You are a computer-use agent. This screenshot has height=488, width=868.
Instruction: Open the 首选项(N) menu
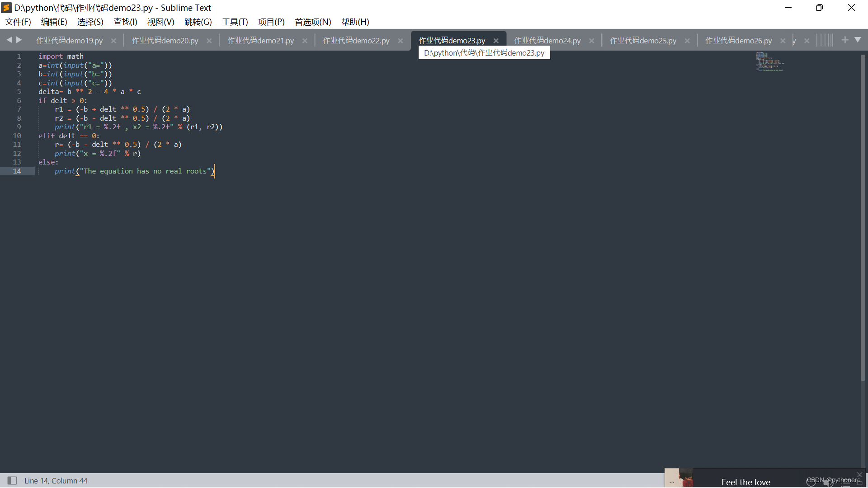pyautogui.click(x=312, y=22)
